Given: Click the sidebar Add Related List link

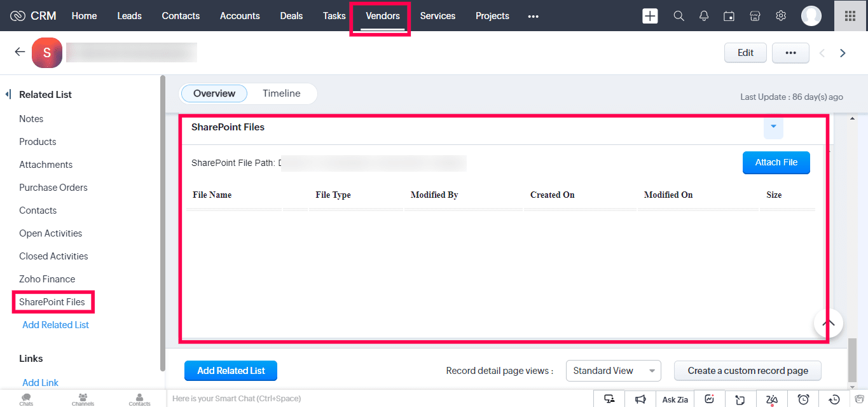Looking at the screenshot, I should (x=56, y=325).
